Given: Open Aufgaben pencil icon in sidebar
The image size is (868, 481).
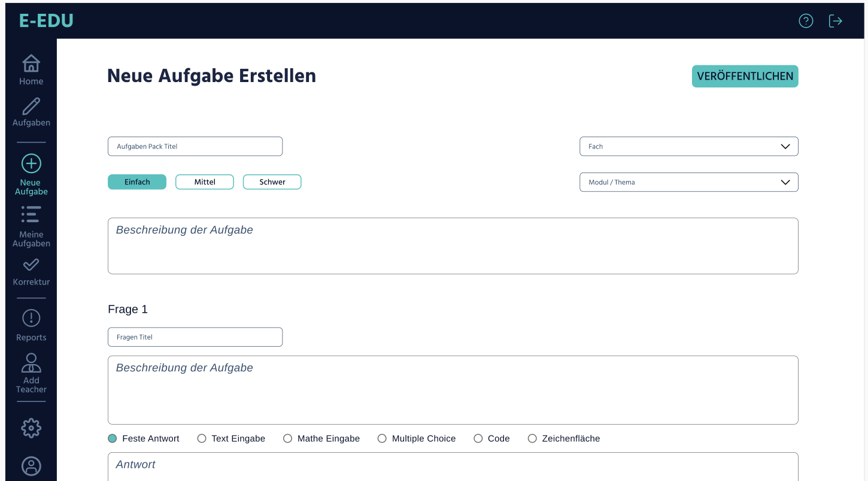Looking at the screenshot, I should [31, 106].
